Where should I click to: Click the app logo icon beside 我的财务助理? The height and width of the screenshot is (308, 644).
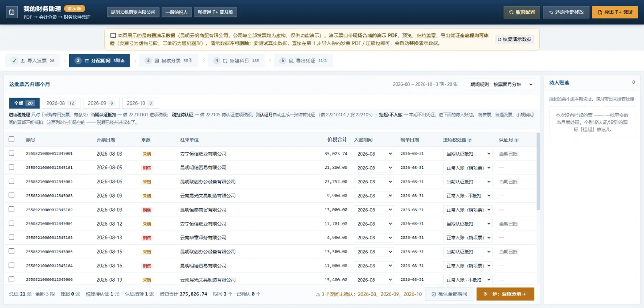pos(12,12)
